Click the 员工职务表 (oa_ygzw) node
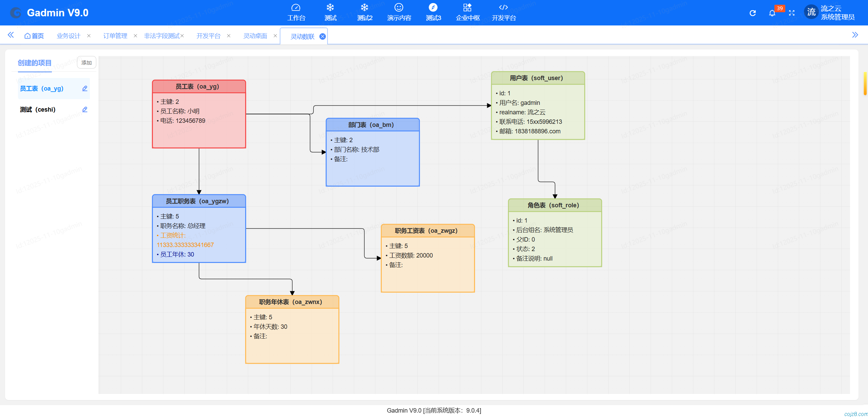This screenshot has height=417, width=868. (x=199, y=201)
